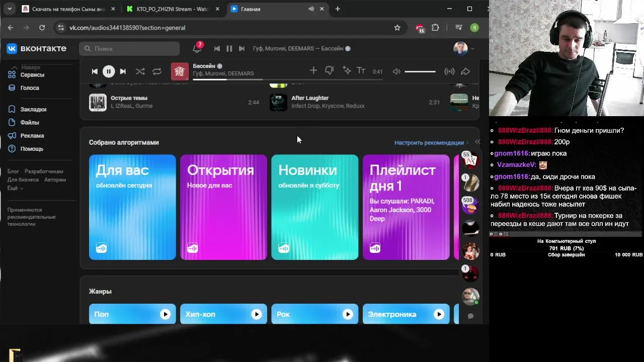This screenshot has width=644, height=362.
Task: Play the Поп genre
Action: [165, 314]
